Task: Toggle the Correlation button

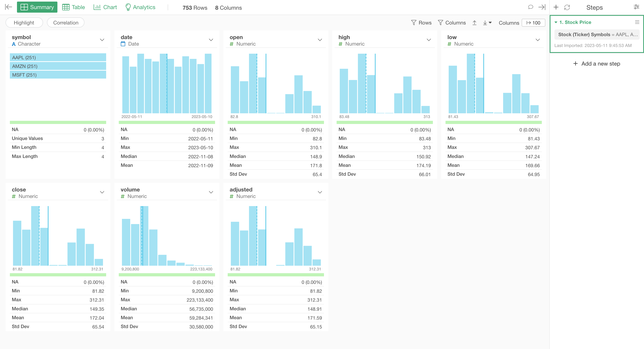Action: (66, 23)
